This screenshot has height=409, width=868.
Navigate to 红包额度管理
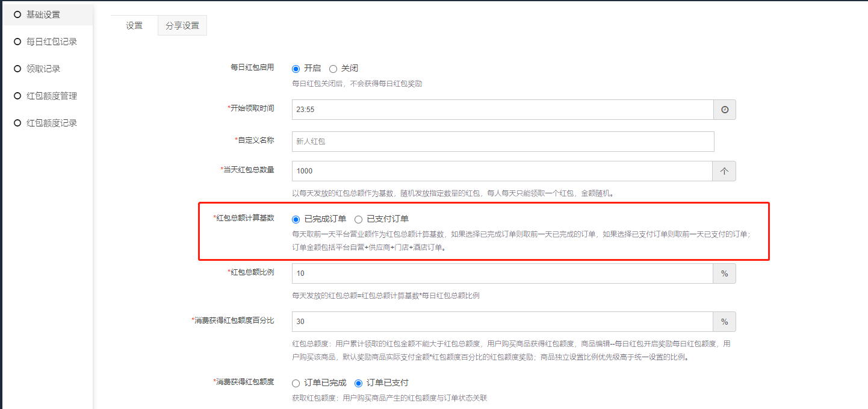pos(51,96)
